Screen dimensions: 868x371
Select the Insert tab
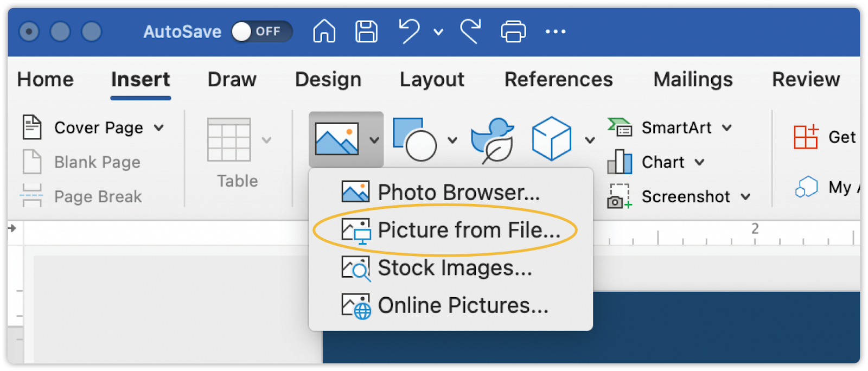[x=141, y=80]
